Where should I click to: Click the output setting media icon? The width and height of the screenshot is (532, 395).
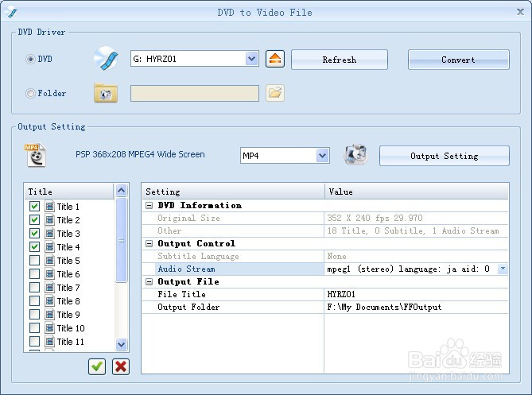click(x=355, y=155)
